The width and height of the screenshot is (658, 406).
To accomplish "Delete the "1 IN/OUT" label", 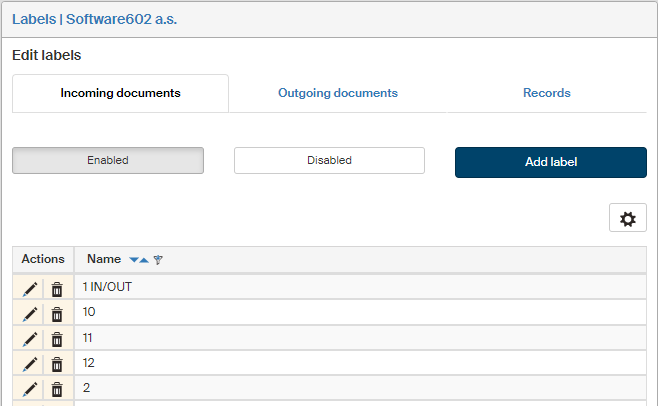I will coord(57,288).
